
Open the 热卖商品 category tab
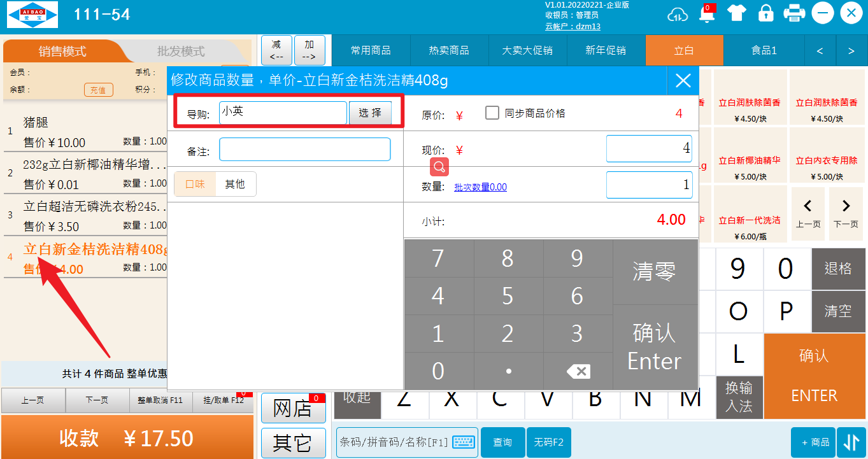tap(449, 50)
